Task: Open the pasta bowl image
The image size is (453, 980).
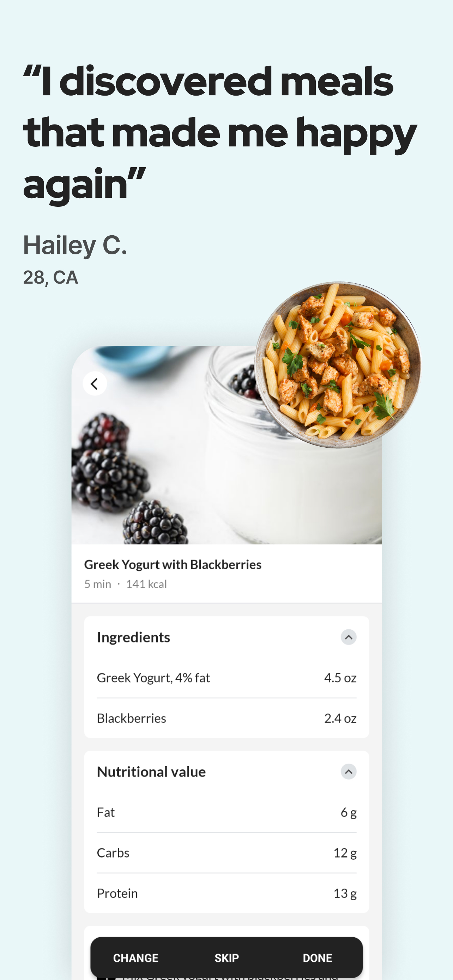Action: (338, 365)
